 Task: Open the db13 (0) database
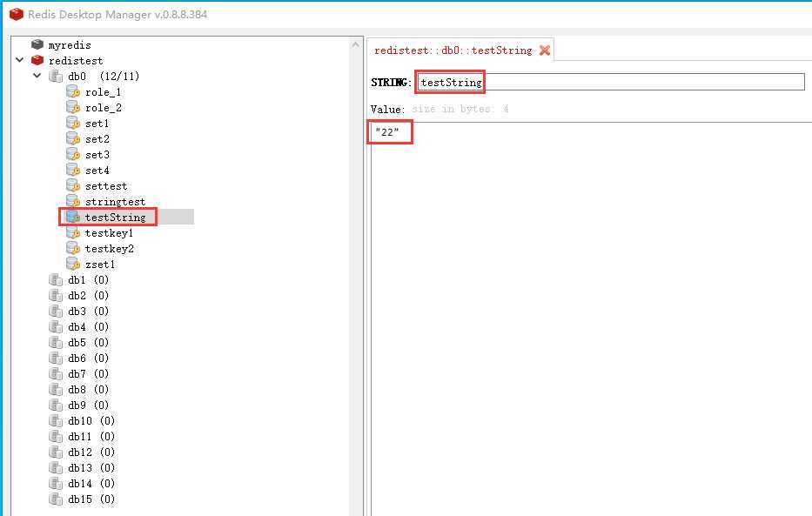(x=91, y=468)
